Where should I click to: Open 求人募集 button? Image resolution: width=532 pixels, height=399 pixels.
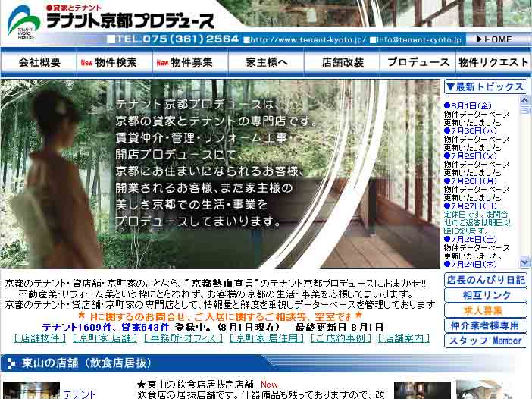(x=486, y=310)
